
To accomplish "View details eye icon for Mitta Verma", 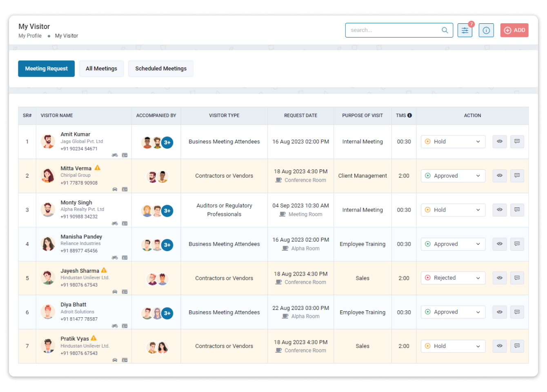I will point(499,176).
